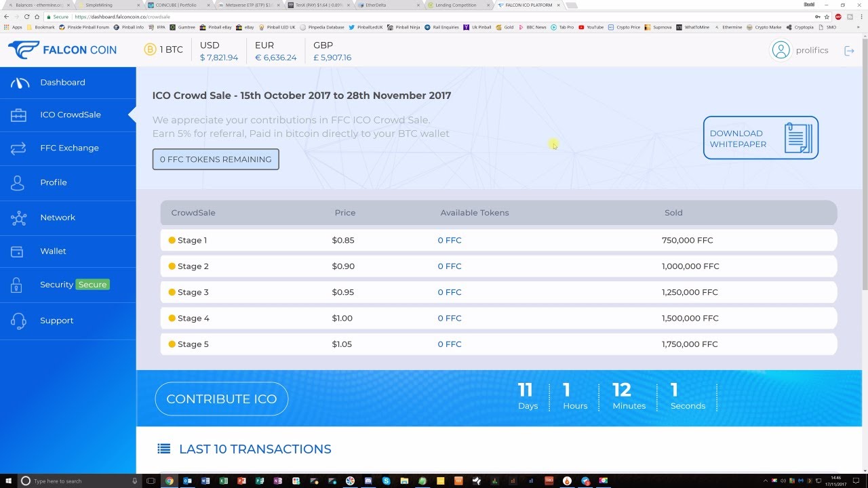Image resolution: width=868 pixels, height=488 pixels.
Task: Click the logout arrow icon
Action: click(x=848, y=51)
